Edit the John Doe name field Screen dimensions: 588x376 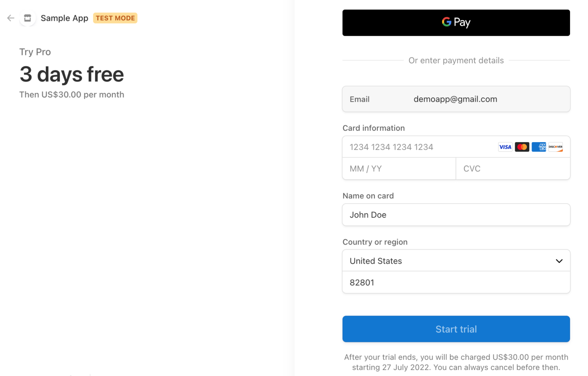coord(456,215)
